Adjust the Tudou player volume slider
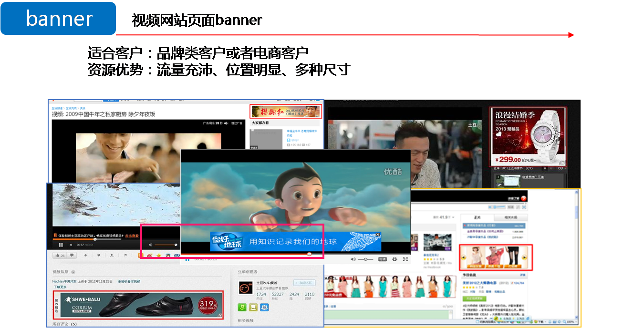Screen dimensions: 644x328 click(166, 245)
